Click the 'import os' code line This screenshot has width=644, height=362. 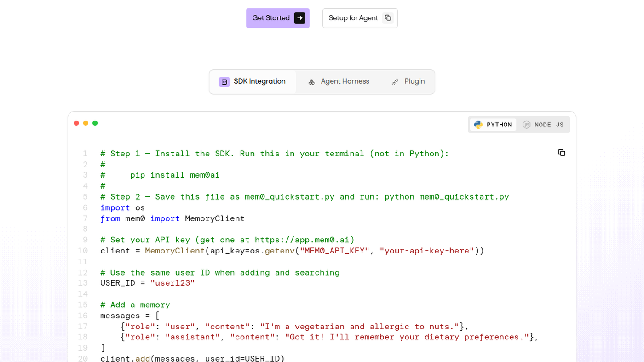point(123,207)
